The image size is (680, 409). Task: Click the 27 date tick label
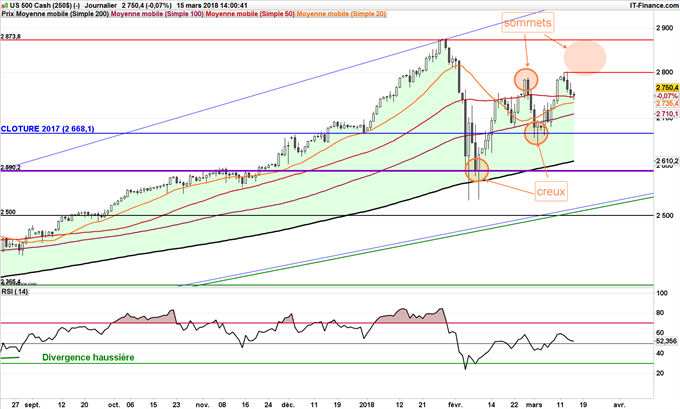[16, 405]
